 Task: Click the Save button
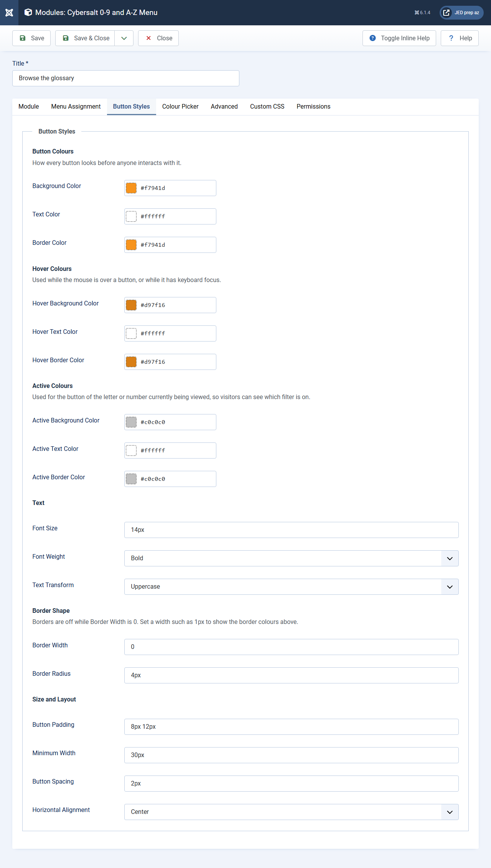point(31,38)
